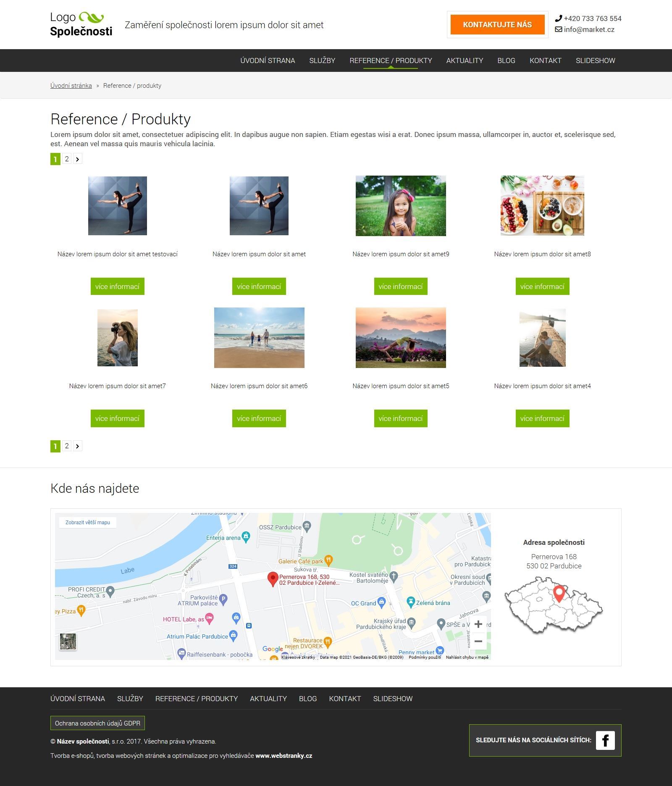Click footer link SLIDESHOW
672x786 pixels.
[393, 699]
